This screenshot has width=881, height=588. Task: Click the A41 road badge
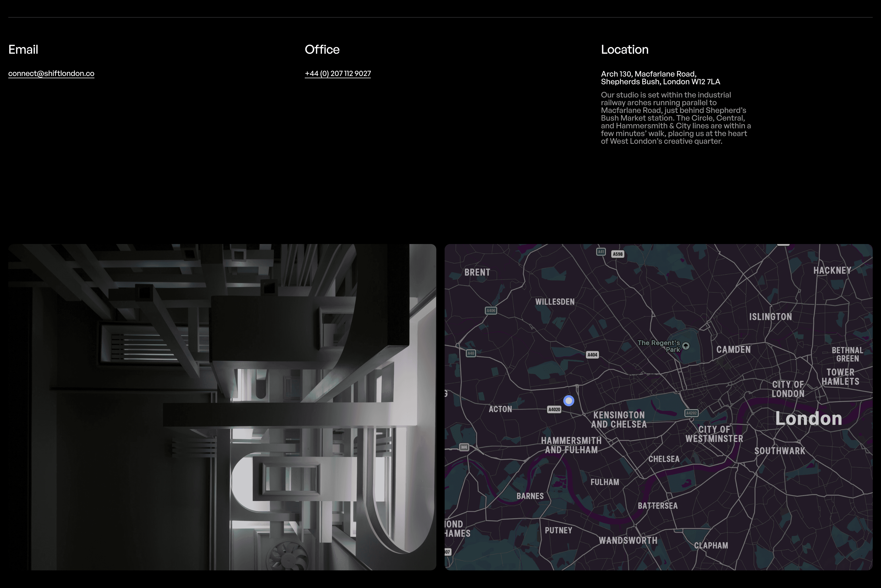pos(601,252)
